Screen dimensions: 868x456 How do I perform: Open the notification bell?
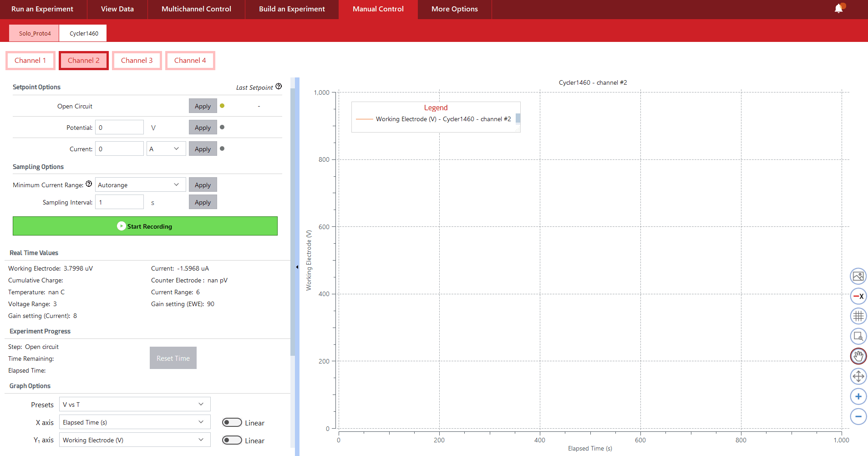point(838,9)
